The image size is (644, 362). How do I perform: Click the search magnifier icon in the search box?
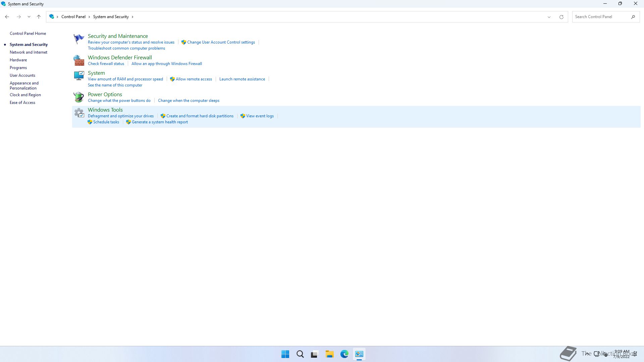(633, 17)
